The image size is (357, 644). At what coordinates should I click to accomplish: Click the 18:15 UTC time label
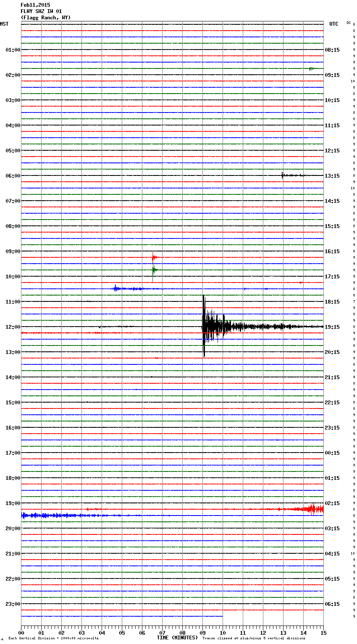[x=332, y=302]
